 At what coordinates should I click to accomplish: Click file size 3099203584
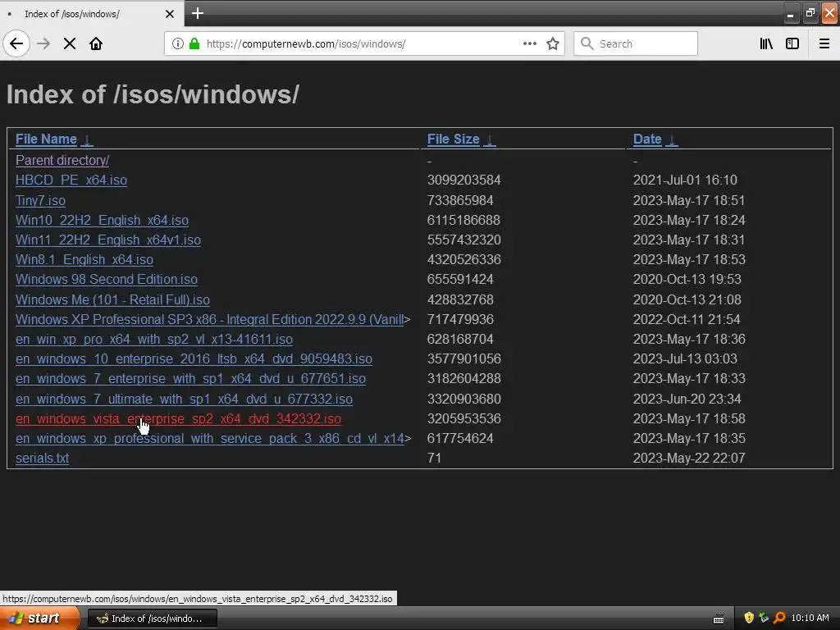[x=464, y=180]
